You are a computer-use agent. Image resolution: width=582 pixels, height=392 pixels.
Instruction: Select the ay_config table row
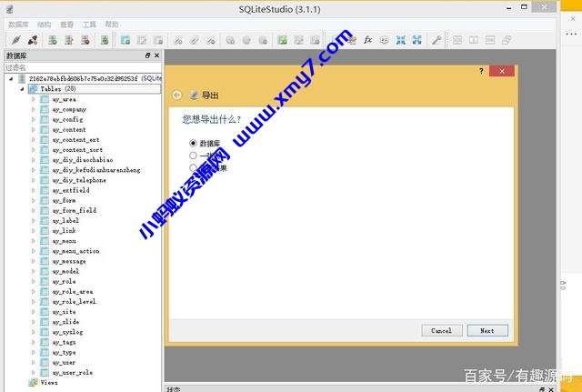coord(67,119)
